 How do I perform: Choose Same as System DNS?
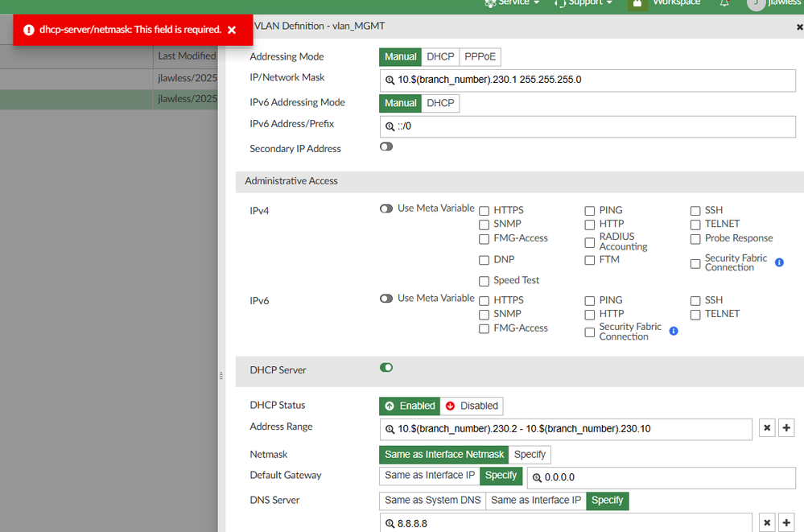coord(433,500)
